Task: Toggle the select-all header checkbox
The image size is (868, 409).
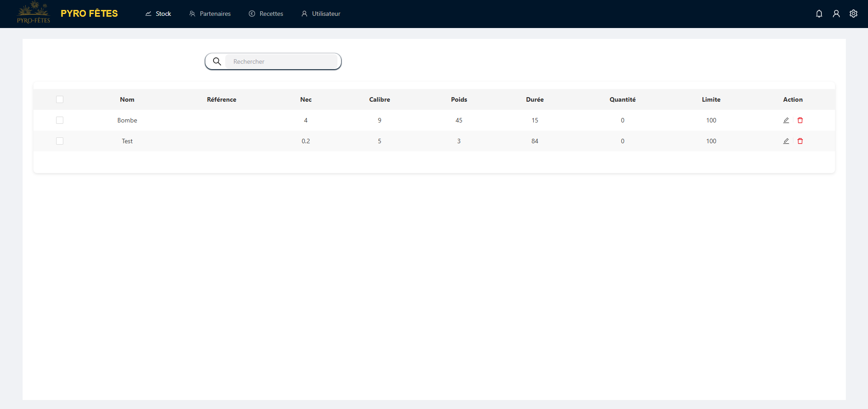Action: tap(60, 99)
